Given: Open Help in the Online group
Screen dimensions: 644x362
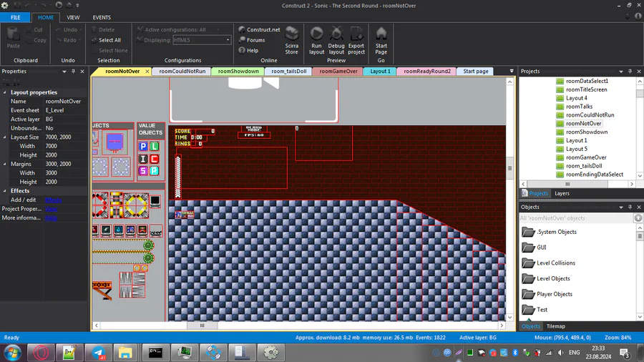Looking at the screenshot, I should tap(248, 50).
